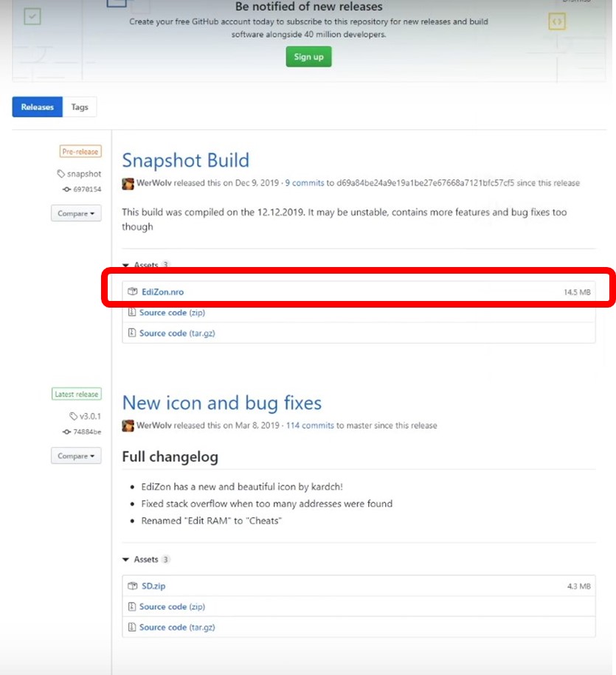Viewport: 616px width, 675px height.
Task: Click the green Sign up button
Action: click(308, 57)
